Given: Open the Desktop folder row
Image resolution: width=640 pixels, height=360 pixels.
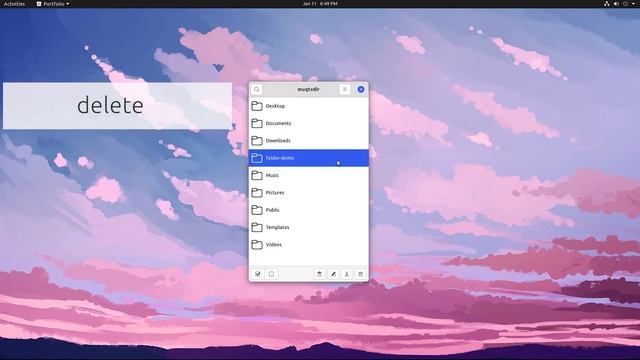Looking at the screenshot, I should [x=309, y=106].
